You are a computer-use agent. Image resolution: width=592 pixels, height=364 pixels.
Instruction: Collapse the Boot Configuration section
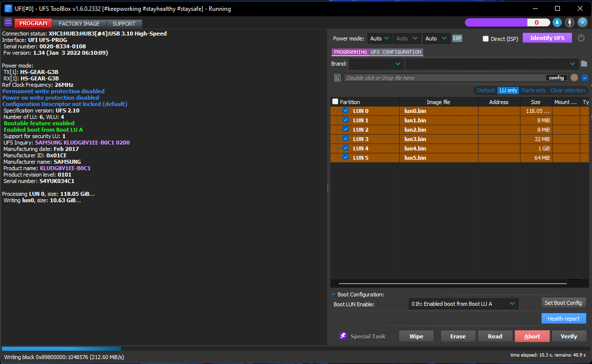(x=333, y=294)
